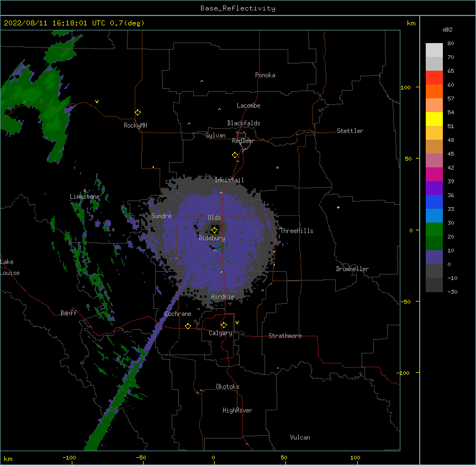
Task: Click the Airdrie city label
Action: pyautogui.click(x=223, y=297)
